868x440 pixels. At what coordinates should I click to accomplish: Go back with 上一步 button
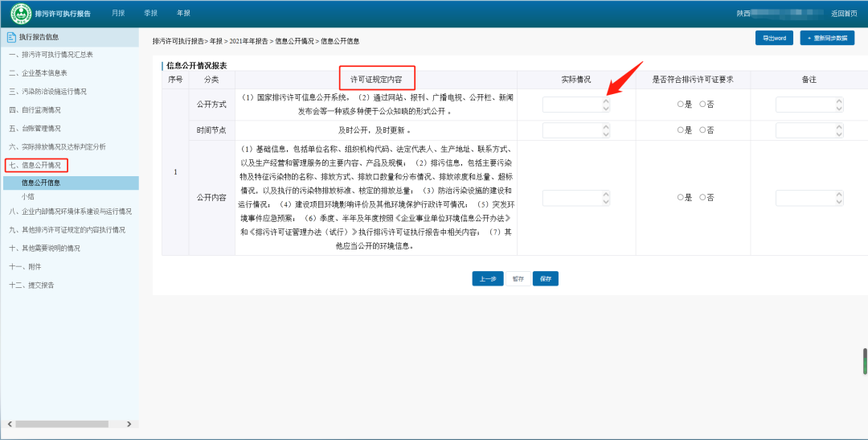(x=487, y=279)
